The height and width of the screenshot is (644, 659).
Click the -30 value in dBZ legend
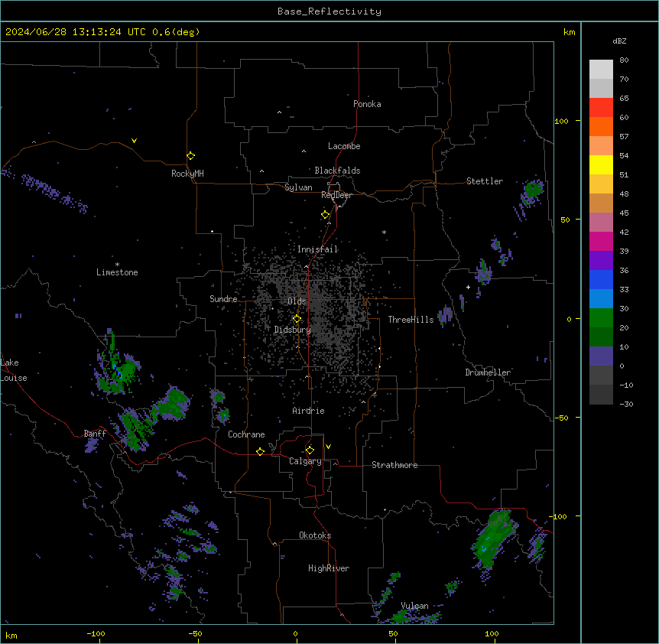click(x=626, y=404)
